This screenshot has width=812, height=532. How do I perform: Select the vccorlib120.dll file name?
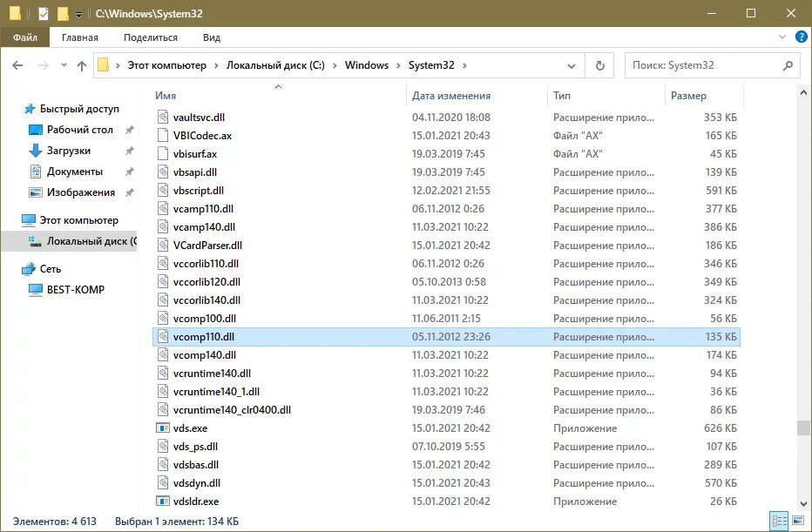pyautogui.click(x=206, y=282)
